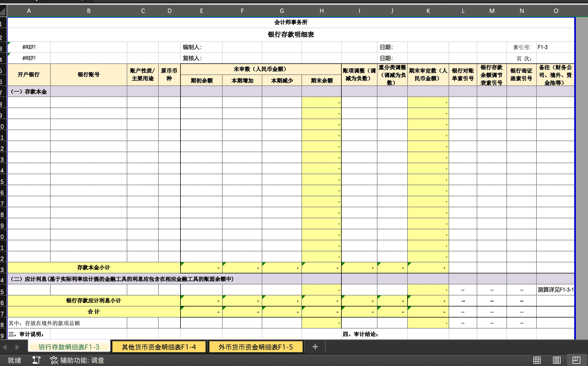Click the 辅助功能: 调查 status text
This screenshot has height=366, width=588.
click(x=82, y=360)
